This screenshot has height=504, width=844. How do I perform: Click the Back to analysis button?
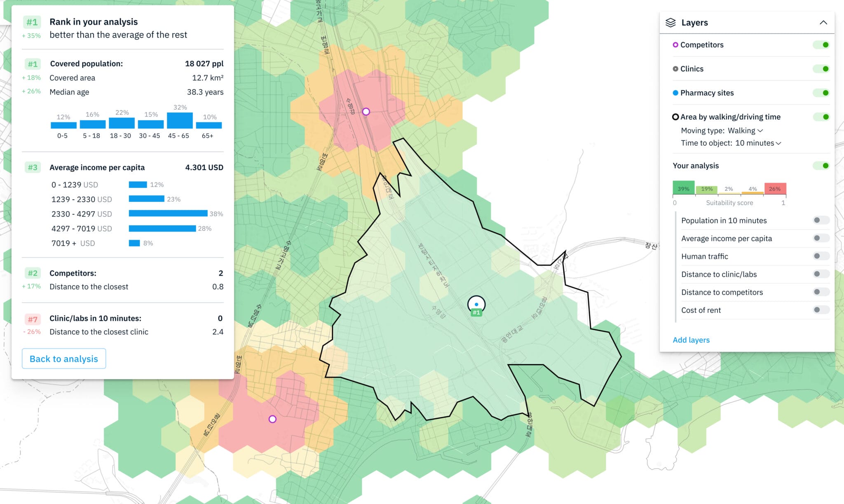(x=63, y=359)
